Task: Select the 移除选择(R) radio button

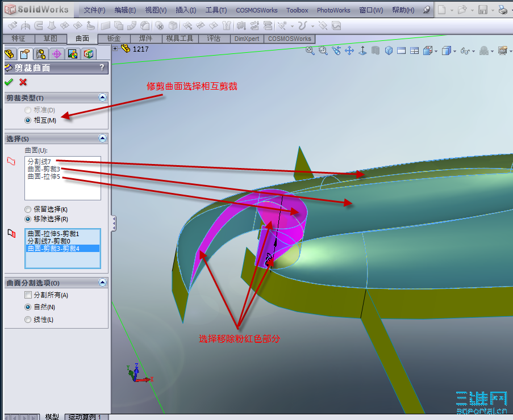Action: click(x=28, y=219)
